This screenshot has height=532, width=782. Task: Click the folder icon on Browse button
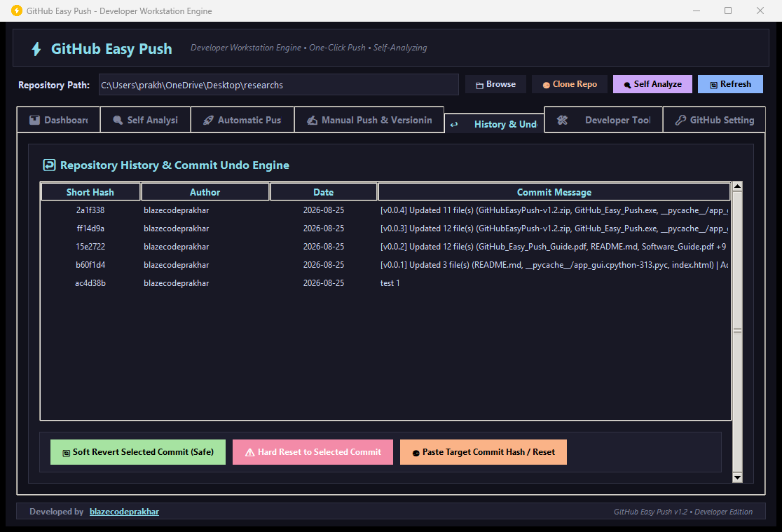click(479, 86)
